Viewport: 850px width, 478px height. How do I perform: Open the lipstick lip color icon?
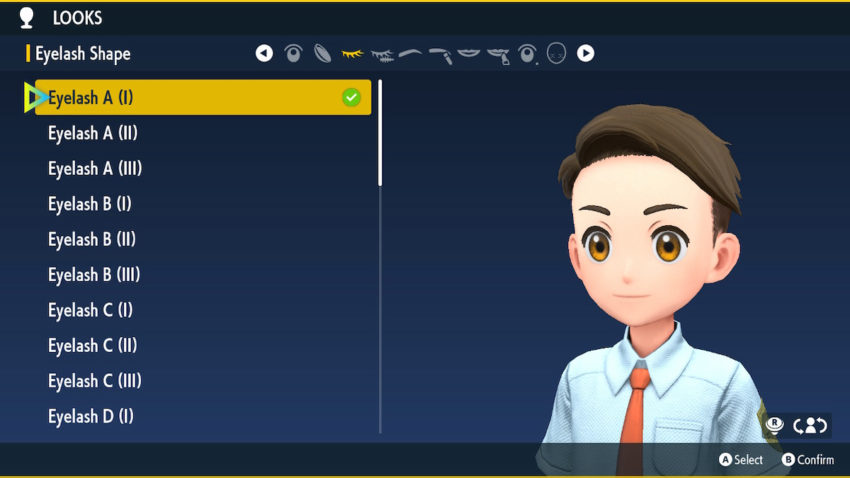coord(499,55)
